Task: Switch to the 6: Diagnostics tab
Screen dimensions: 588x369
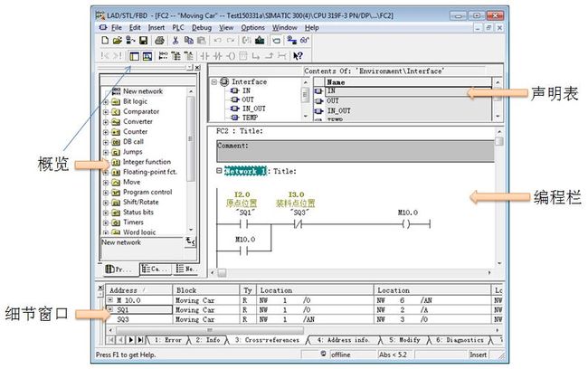Action: tap(460, 340)
